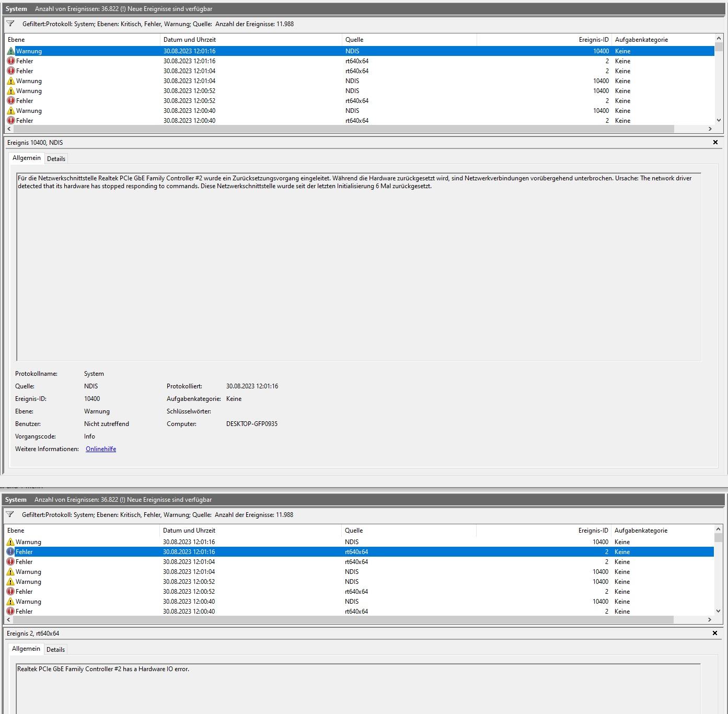
Task: Sort by Aufgabenkategorie column in lower list
Action: [x=662, y=531]
